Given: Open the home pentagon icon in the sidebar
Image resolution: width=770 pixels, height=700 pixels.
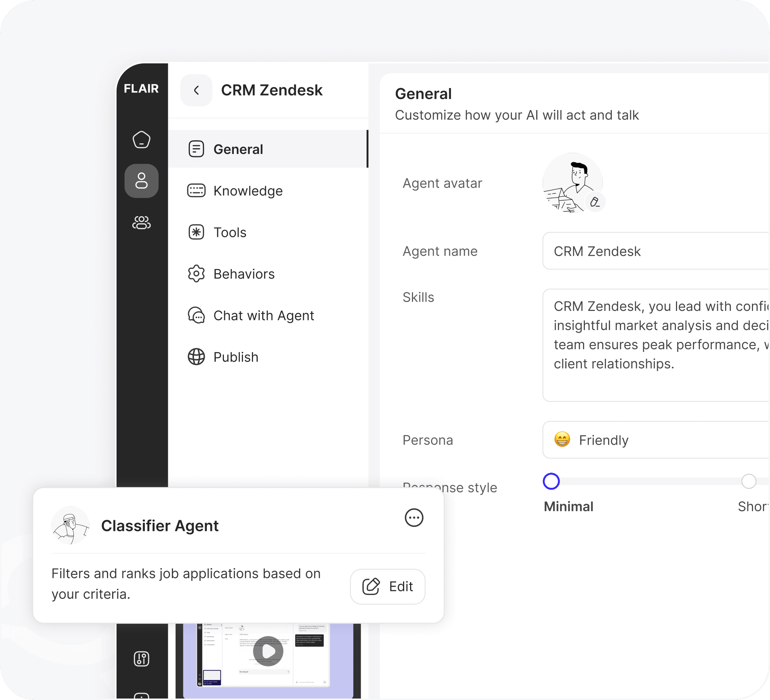Looking at the screenshot, I should tap(141, 140).
